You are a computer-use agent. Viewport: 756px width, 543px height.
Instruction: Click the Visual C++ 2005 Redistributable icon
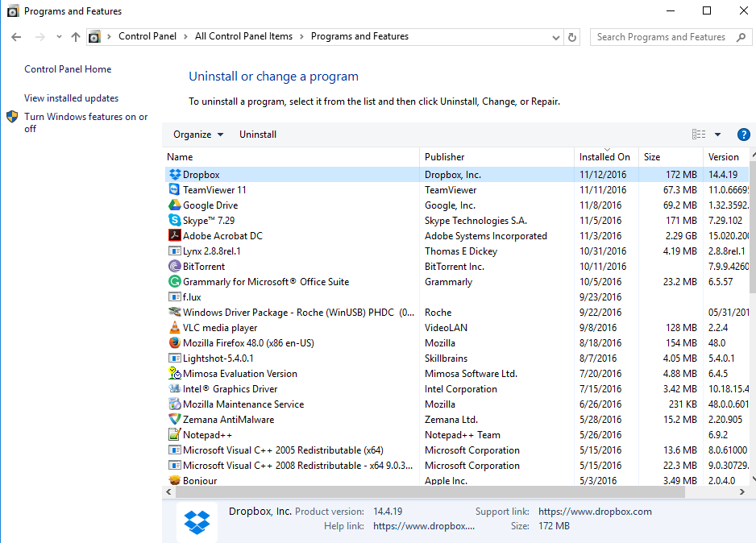(175, 450)
